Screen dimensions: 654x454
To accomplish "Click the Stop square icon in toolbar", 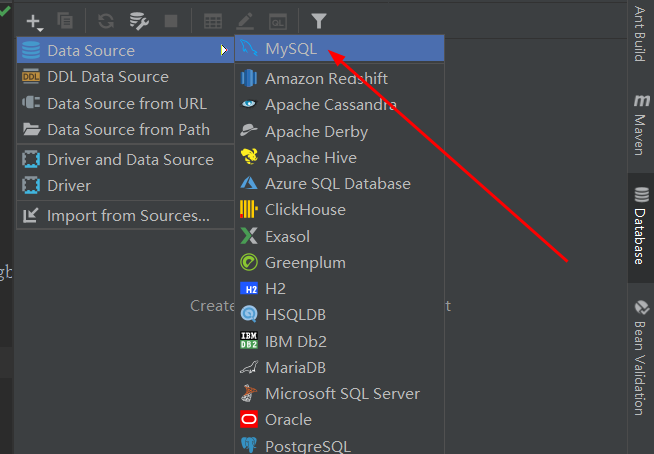I will pyautogui.click(x=171, y=21).
